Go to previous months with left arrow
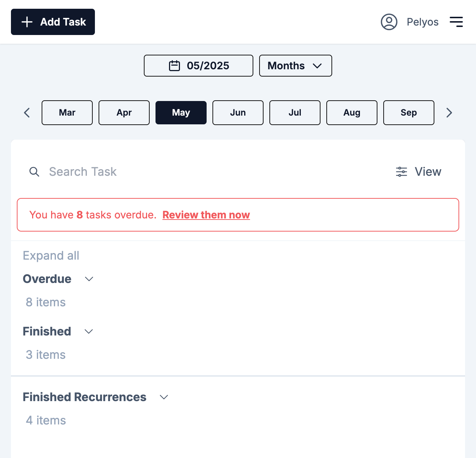This screenshot has width=476, height=458. [27, 113]
